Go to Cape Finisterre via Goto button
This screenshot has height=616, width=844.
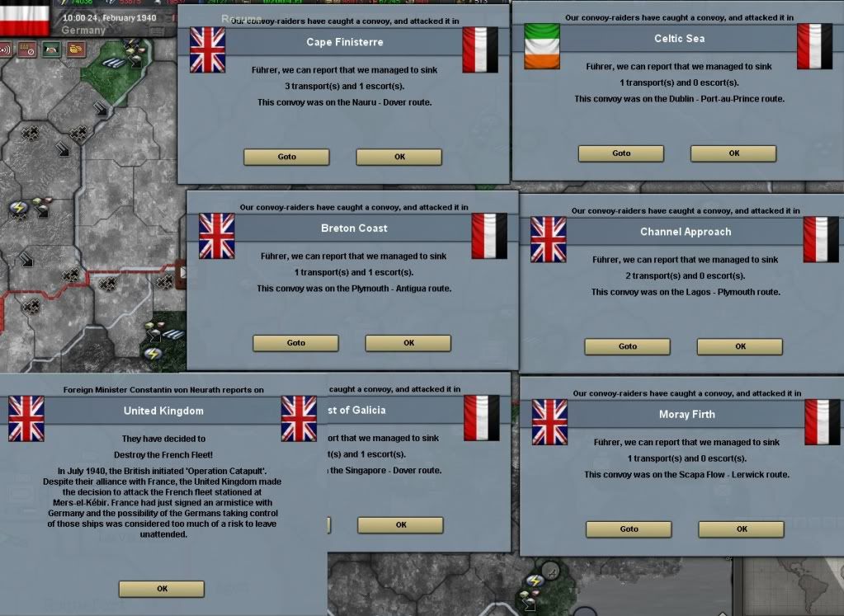click(x=286, y=157)
